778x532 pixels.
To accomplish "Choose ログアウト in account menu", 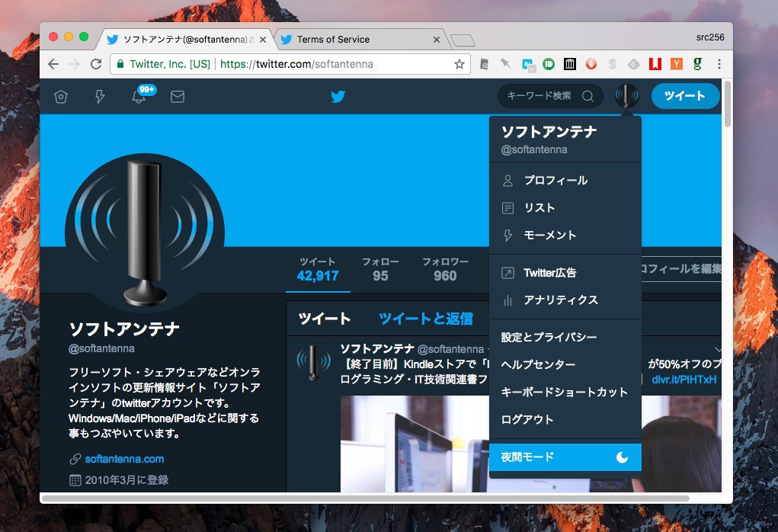I will (x=565, y=419).
